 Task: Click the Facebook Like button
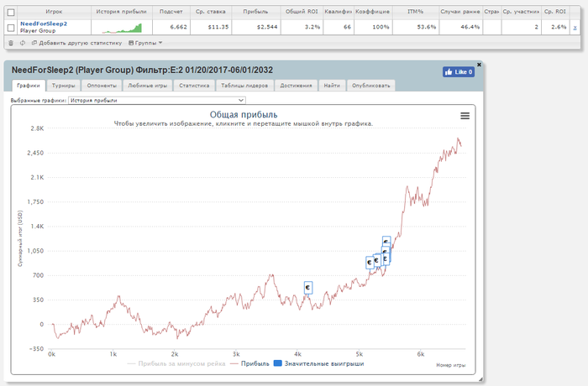click(x=459, y=72)
